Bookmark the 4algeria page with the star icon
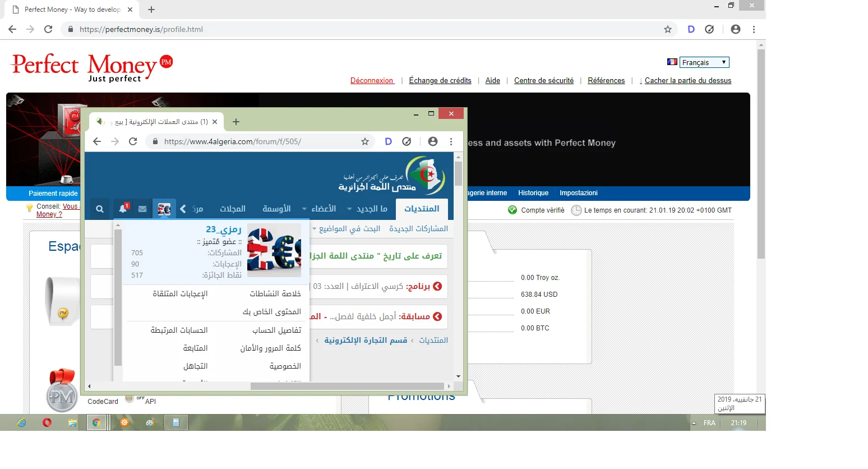Viewport: 868px width, 469px height. tap(365, 141)
